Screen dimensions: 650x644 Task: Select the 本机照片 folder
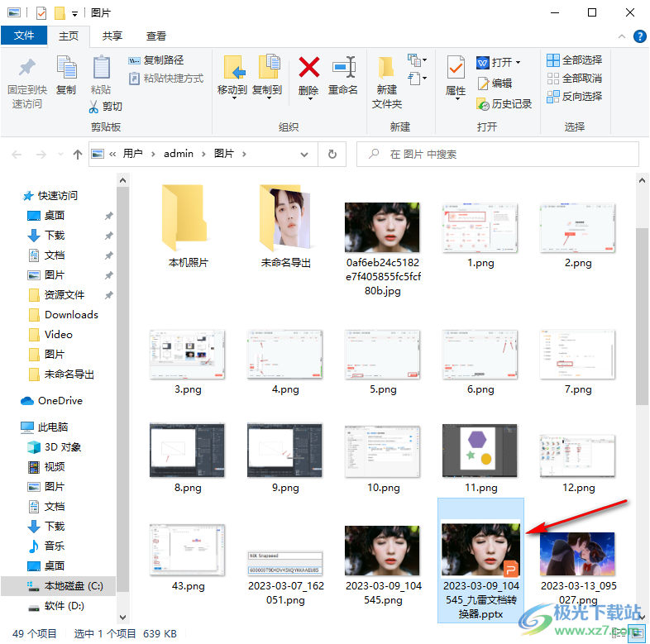(x=189, y=226)
